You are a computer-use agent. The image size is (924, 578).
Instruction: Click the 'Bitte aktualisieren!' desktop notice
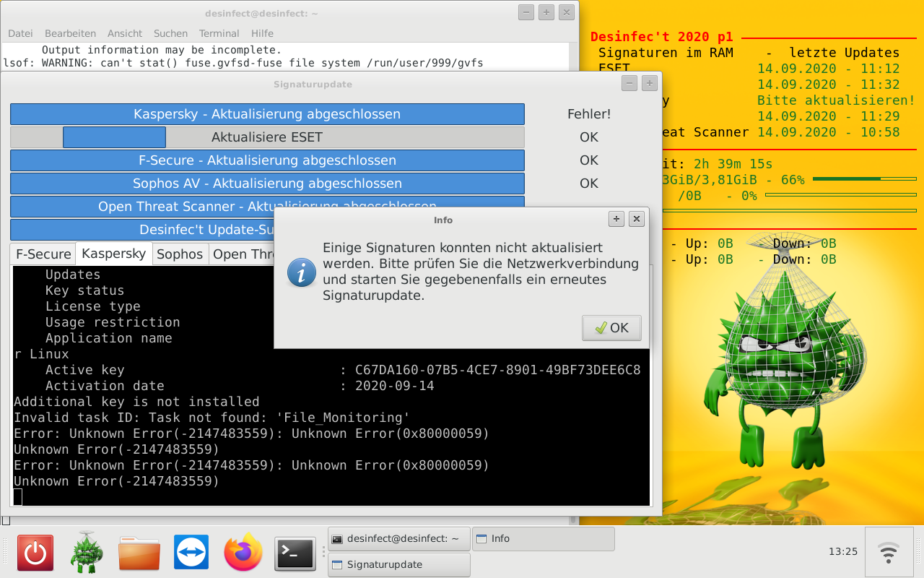[x=837, y=100]
